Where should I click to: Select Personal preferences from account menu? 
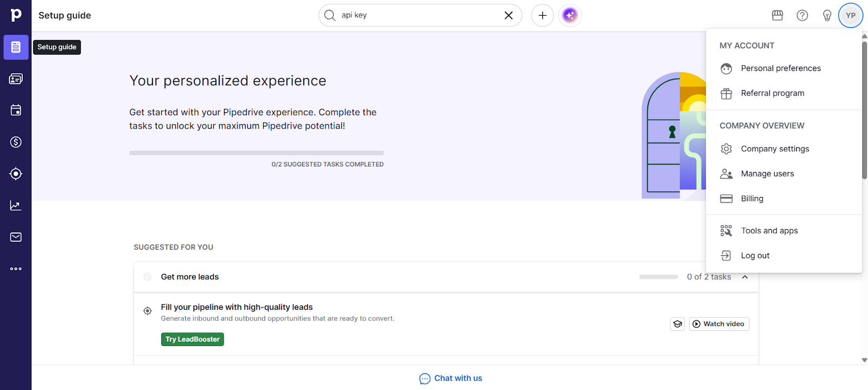(780, 68)
